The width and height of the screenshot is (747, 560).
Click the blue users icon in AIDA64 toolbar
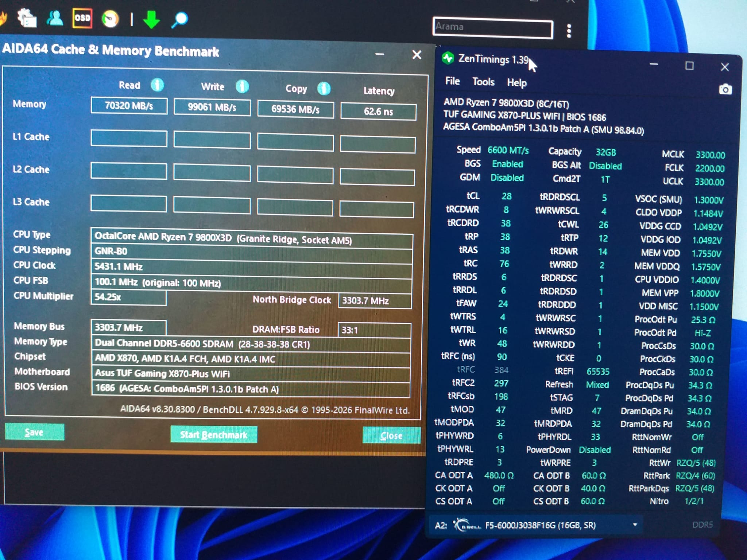tap(55, 18)
